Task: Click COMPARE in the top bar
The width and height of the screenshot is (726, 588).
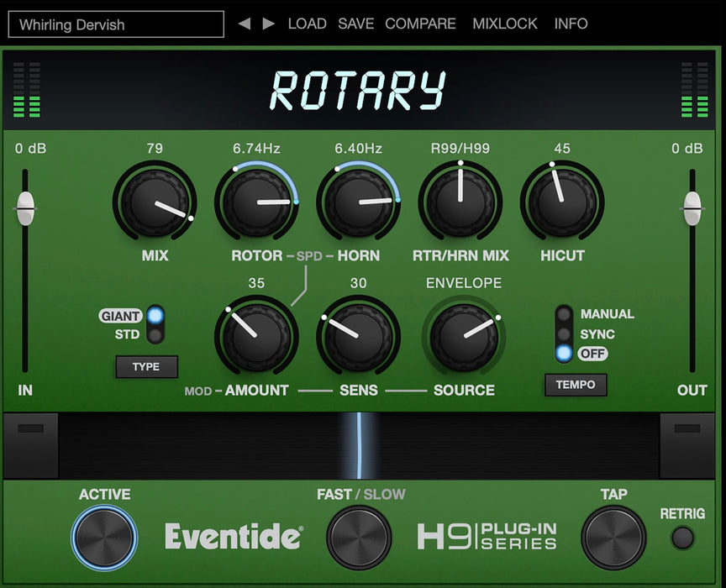Action: point(420,24)
